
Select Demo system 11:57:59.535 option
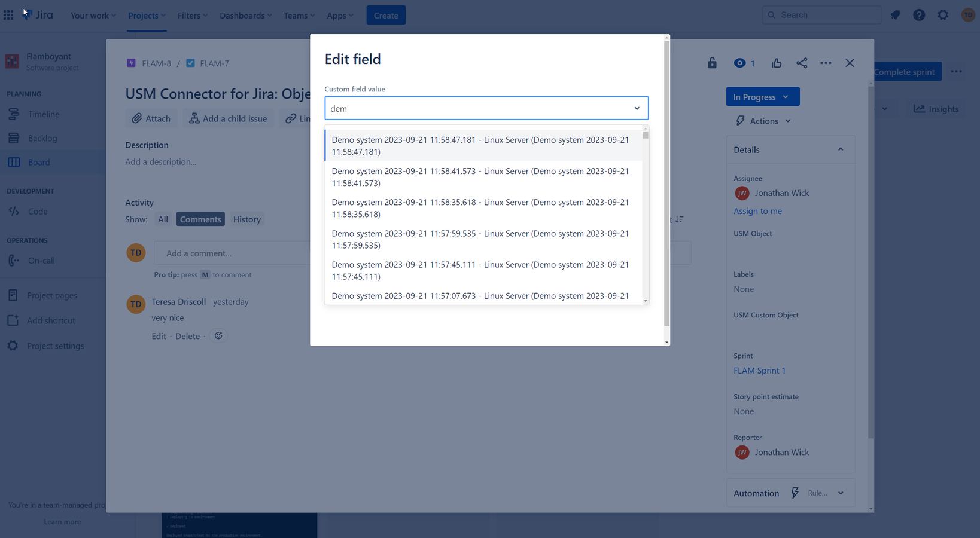(483, 239)
